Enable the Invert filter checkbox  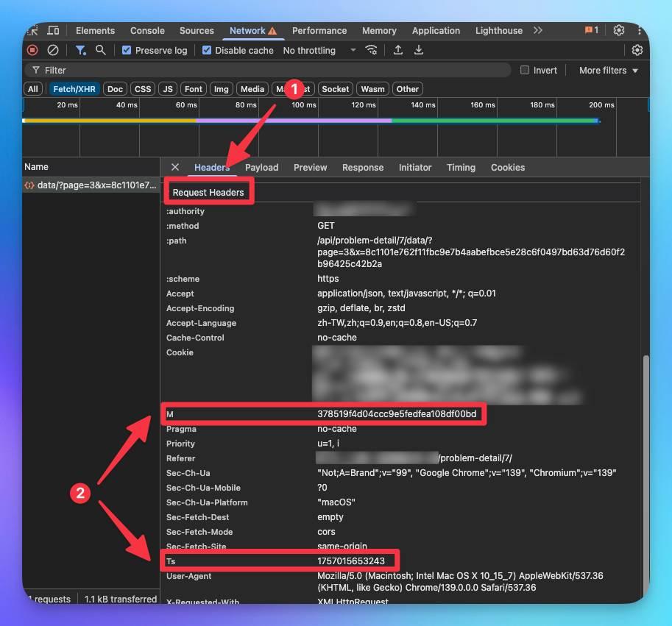[525, 70]
